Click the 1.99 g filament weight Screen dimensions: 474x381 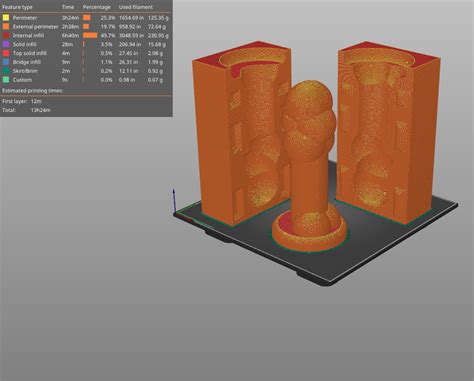pyautogui.click(x=156, y=62)
